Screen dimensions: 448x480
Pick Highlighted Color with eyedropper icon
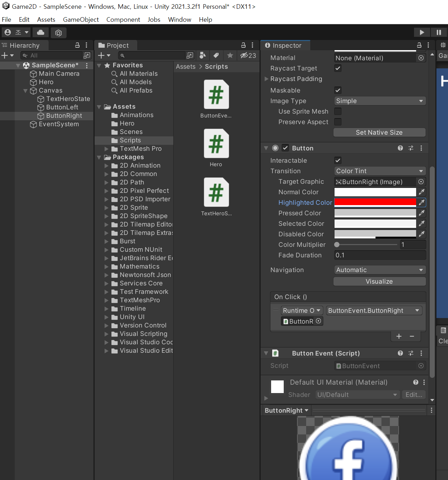(x=422, y=202)
